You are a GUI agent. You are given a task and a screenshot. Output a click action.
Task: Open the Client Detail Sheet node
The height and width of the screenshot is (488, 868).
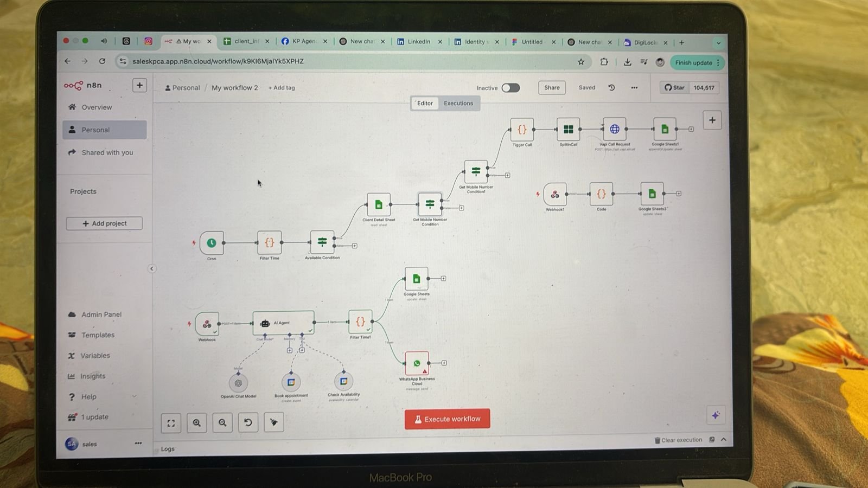[379, 205]
